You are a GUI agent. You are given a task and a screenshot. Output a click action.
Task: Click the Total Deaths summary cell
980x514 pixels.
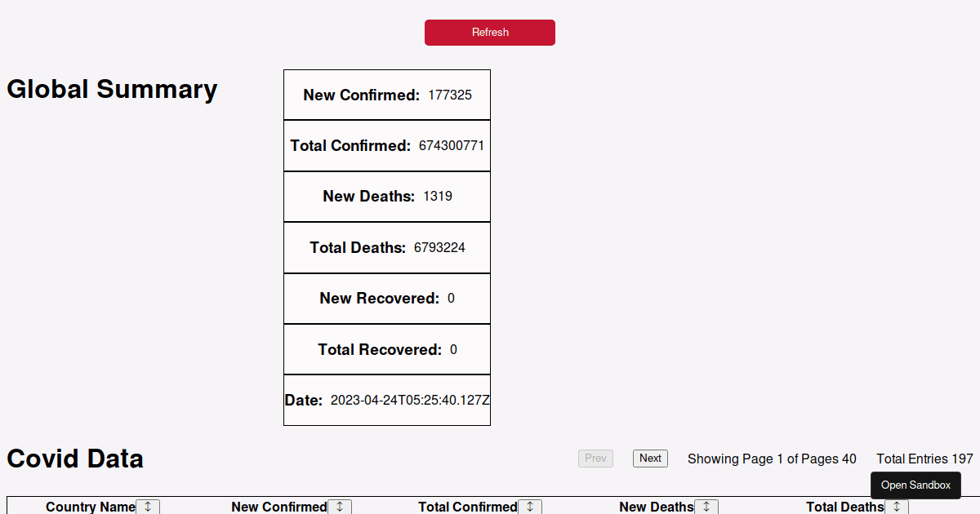(x=387, y=247)
